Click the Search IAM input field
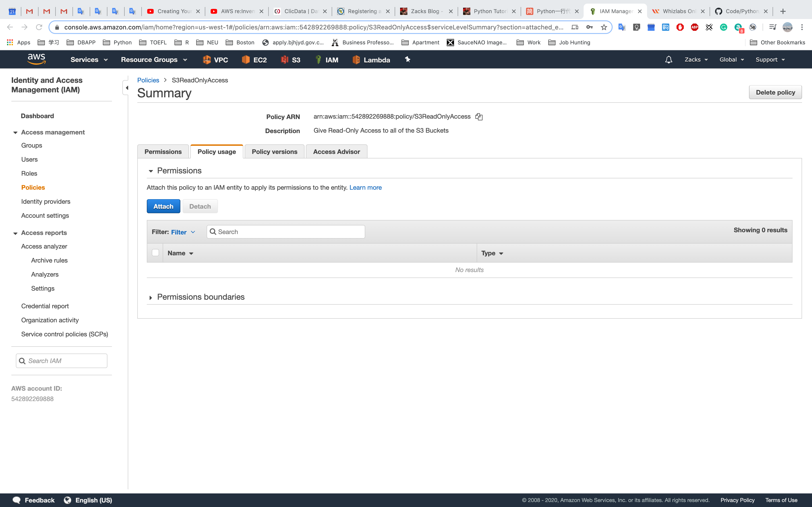The image size is (812, 507). 62,361
